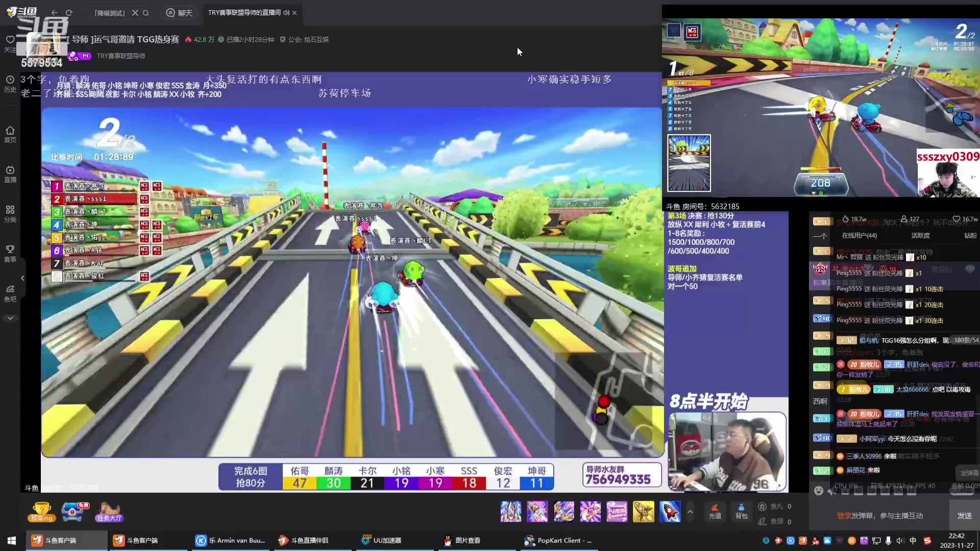The width and height of the screenshot is (980, 551).
Task: Follow the streamer with 关注 heart
Action: tap(10, 43)
